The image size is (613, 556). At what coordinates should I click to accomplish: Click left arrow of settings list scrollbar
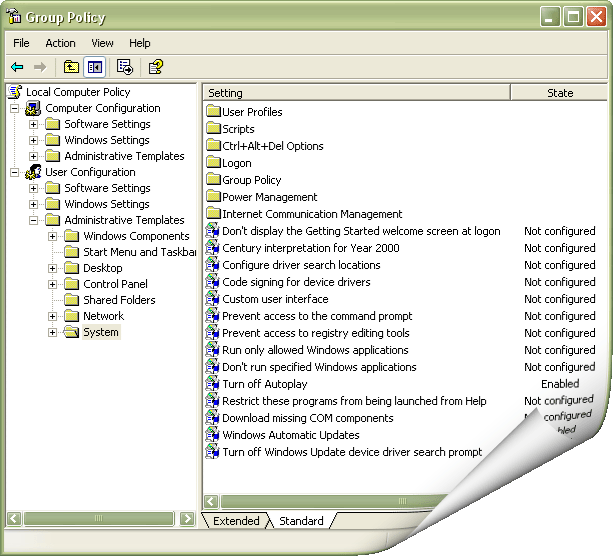211,501
